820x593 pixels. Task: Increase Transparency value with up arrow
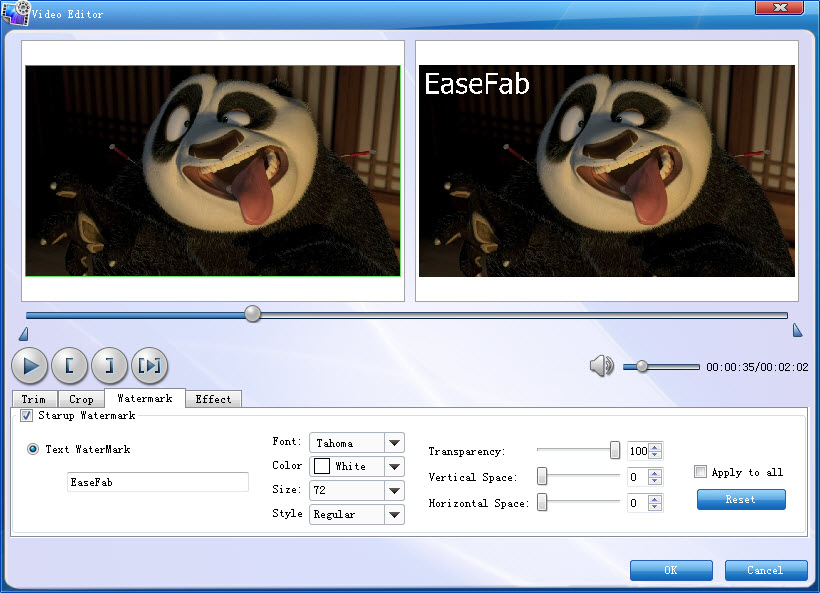(x=655, y=447)
